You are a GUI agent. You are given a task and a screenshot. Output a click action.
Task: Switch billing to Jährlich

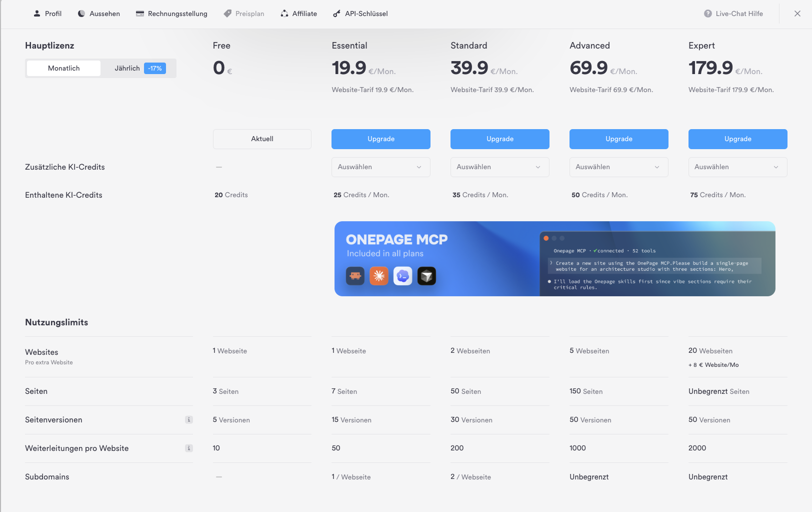[139, 68]
